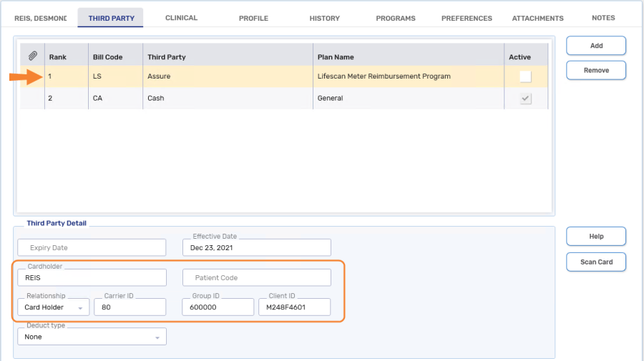The width and height of the screenshot is (644, 361).
Task: Toggle Active checkbox for Assure row
Action: coord(525,76)
